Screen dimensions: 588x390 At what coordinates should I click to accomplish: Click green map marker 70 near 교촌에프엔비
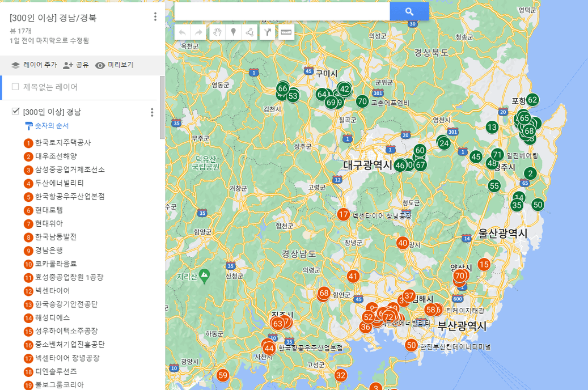[362, 101]
